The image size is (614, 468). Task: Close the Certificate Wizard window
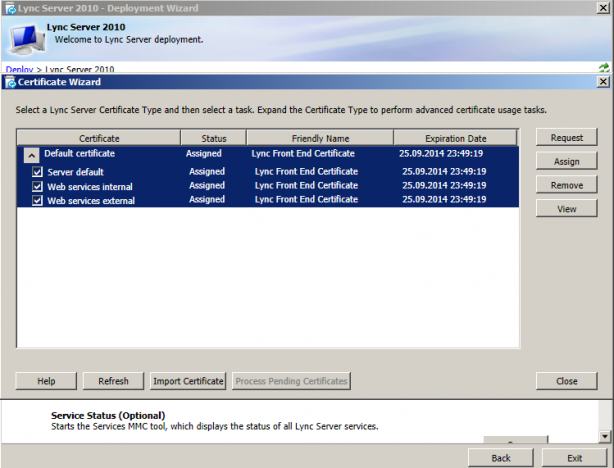point(603,82)
